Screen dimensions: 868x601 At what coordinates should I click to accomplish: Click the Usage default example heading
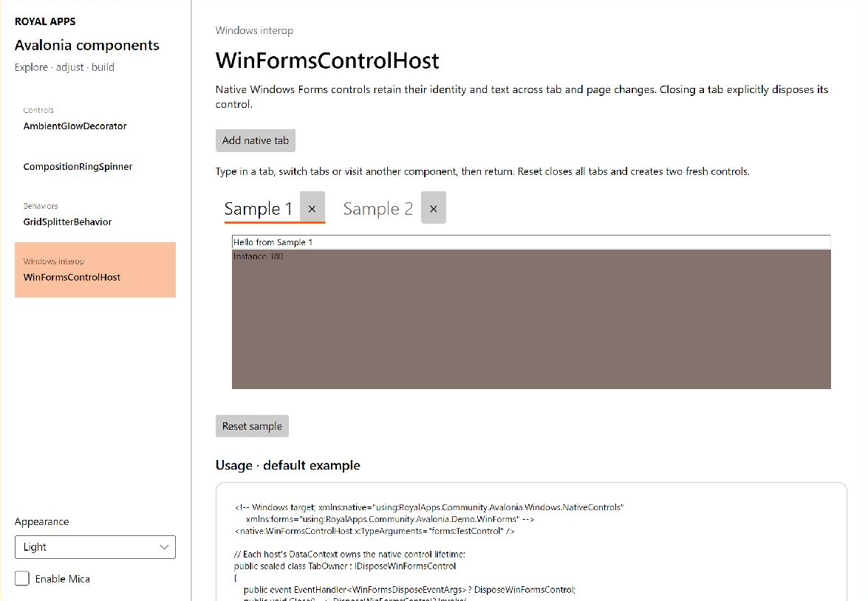tap(288, 465)
